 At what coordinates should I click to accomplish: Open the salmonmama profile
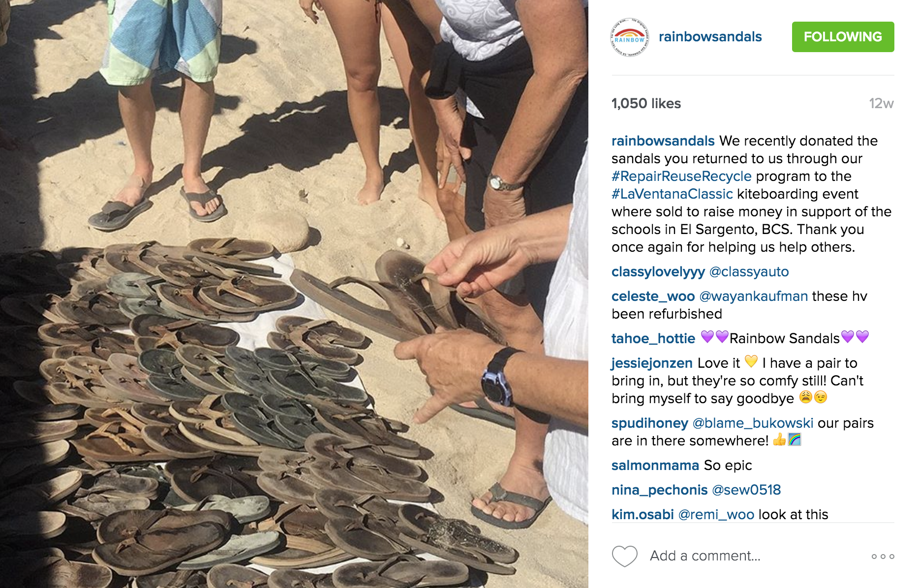[655, 465]
